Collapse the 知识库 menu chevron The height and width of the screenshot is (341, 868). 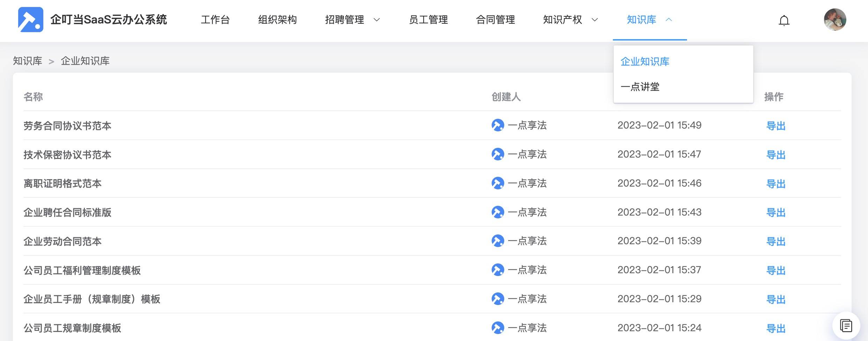pyautogui.click(x=669, y=20)
